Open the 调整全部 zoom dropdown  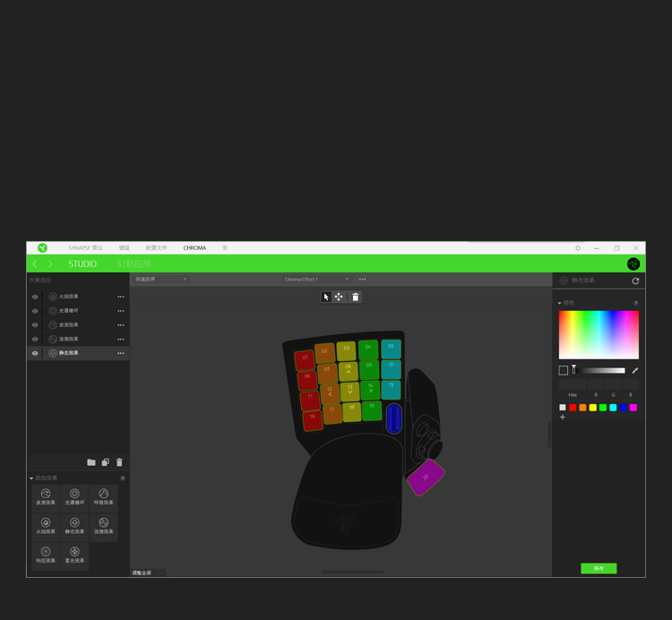[x=148, y=573]
